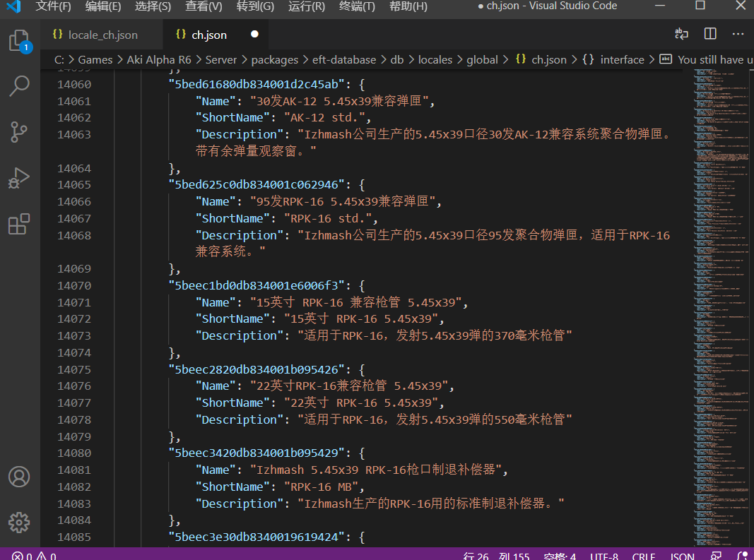The width and height of the screenshot is (754, 560).
Task: Open the 帮助(H) menu
Action: point(408,6)
